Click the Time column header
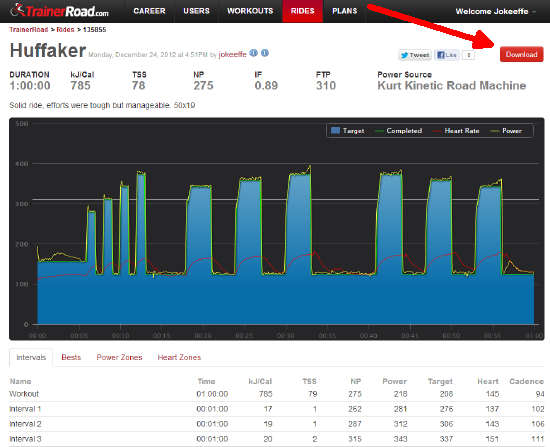 tap(206, 381)
